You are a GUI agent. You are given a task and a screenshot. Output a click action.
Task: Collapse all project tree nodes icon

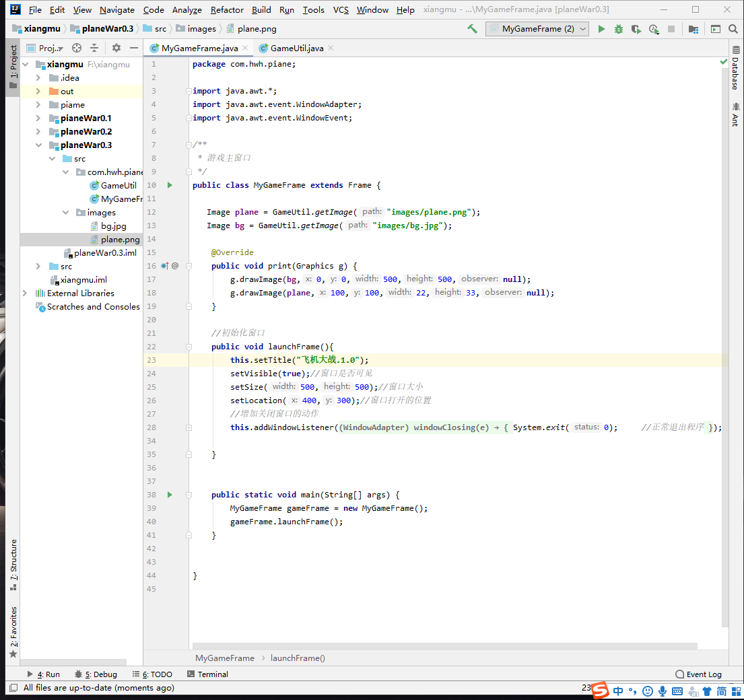coord(94,48)
